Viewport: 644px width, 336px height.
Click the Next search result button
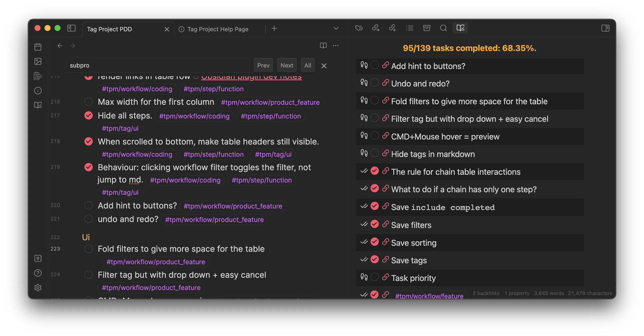pos(287,65)
